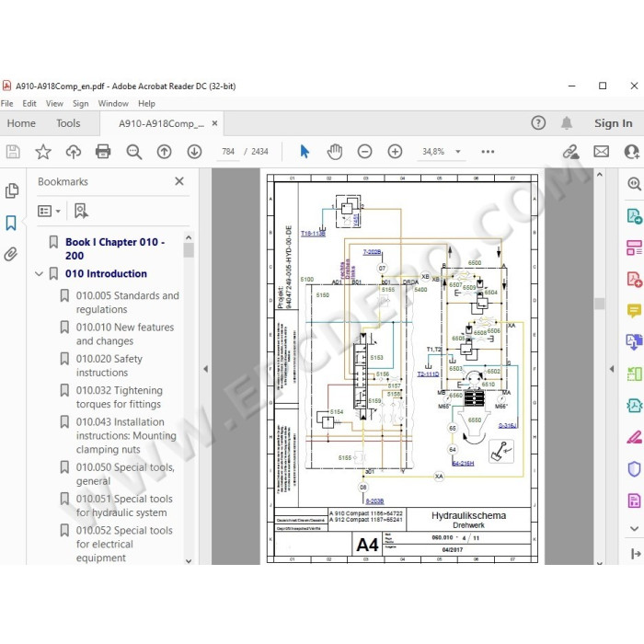The image size is (644, 644).
Task: Share with others person icon
Action: point(632,152)
